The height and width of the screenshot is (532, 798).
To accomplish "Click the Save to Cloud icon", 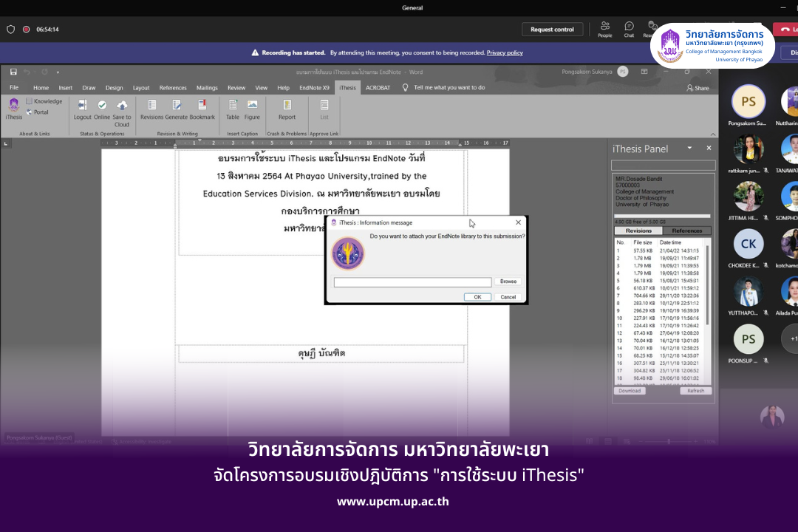I will pos(122,106).
